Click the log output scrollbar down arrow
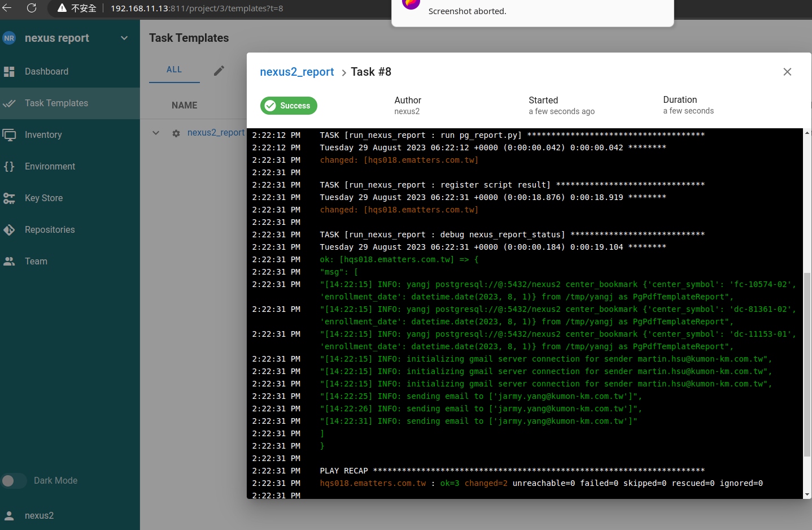The width and height of the screenshot is (812, 530). click(x=807, y=494)
